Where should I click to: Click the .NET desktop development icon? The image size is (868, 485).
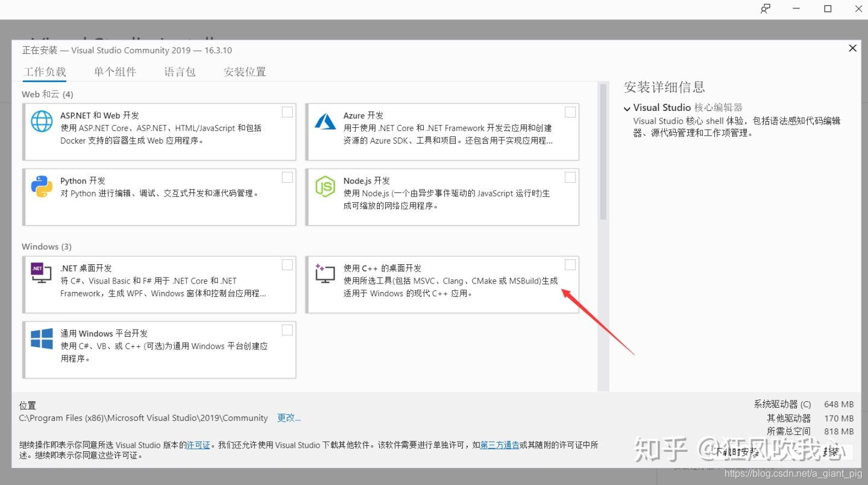(42, 274)
